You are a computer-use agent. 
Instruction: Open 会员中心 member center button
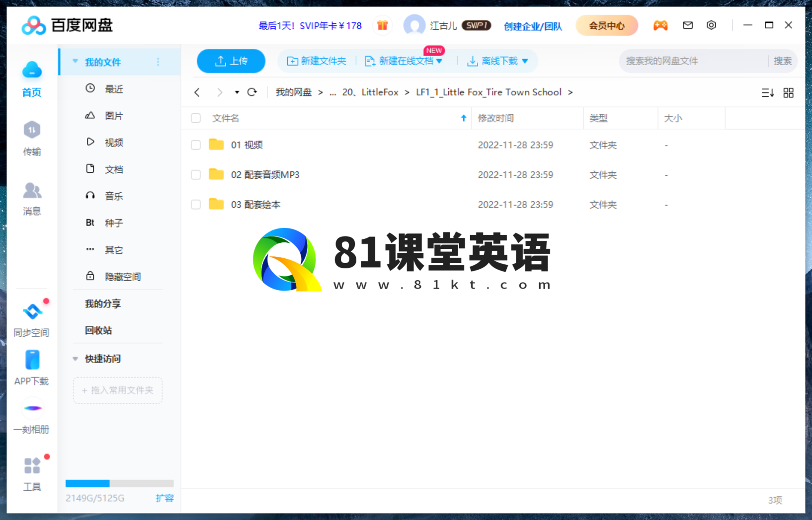pyautogui.click(x=607, y=25)
